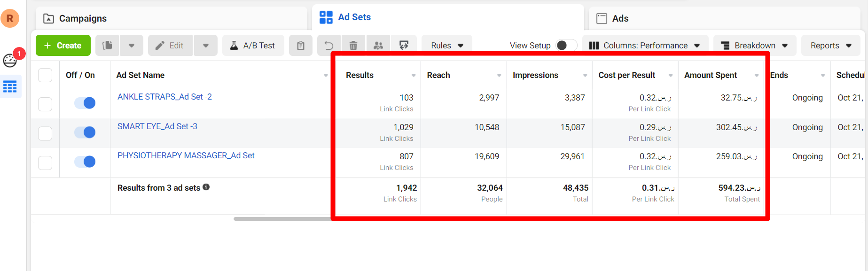868x271 pixels.
Task: Click the undo arrow icon
Action: coord(329,46)
